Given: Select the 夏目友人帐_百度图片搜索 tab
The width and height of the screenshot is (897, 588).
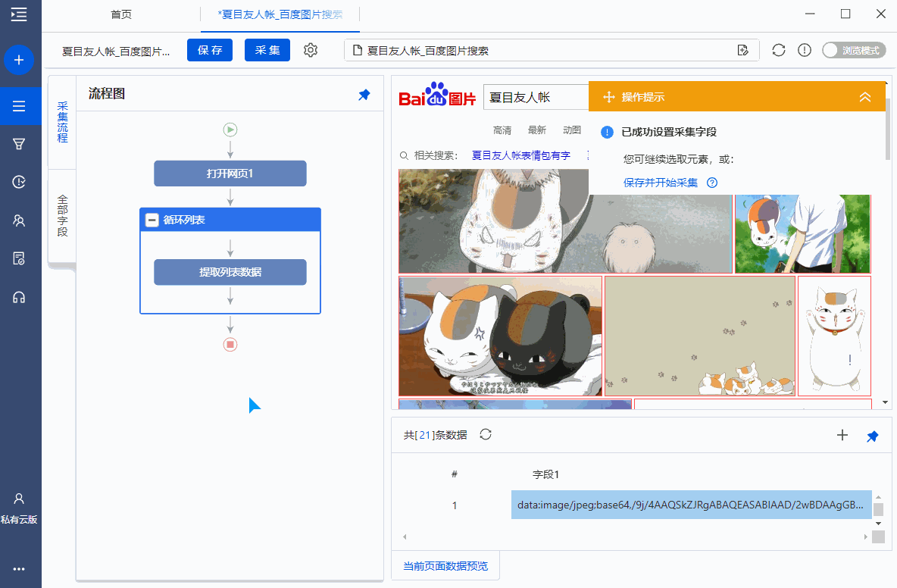Looking at the screenshot, I should (x=280, y=14).
